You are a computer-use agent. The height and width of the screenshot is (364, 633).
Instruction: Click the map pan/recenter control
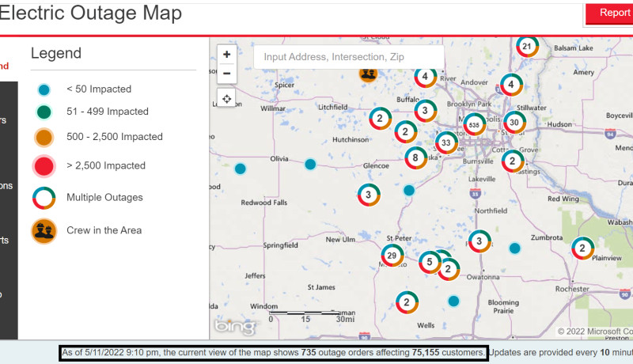click(227, 99)
